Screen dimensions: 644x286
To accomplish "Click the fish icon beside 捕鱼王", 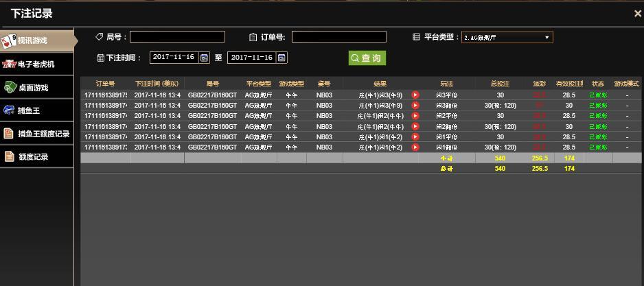I will click(9, 110).
